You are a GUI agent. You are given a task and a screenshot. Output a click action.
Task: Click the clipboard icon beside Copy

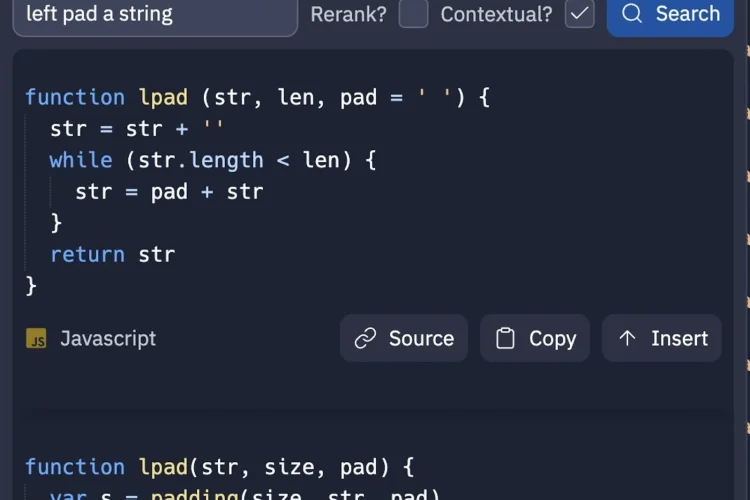[x=506, y=339]
